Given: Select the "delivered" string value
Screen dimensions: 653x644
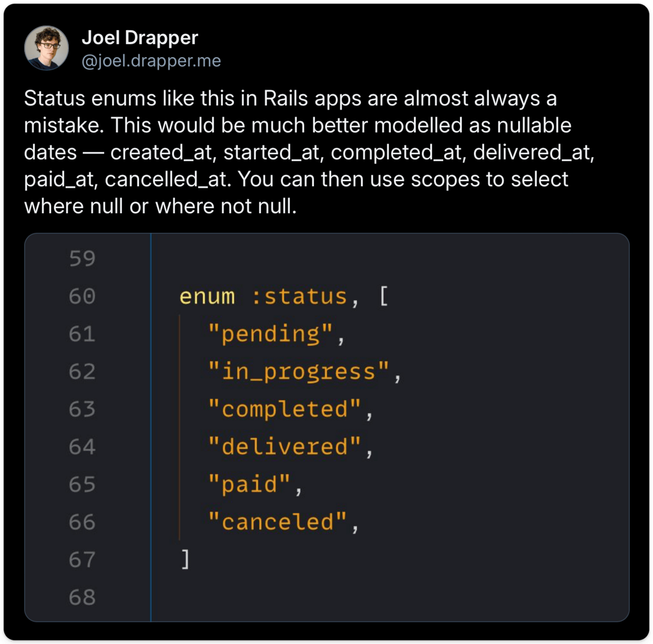Looking at the screenshot, I should pyautogui.click(x=285, y=447).
